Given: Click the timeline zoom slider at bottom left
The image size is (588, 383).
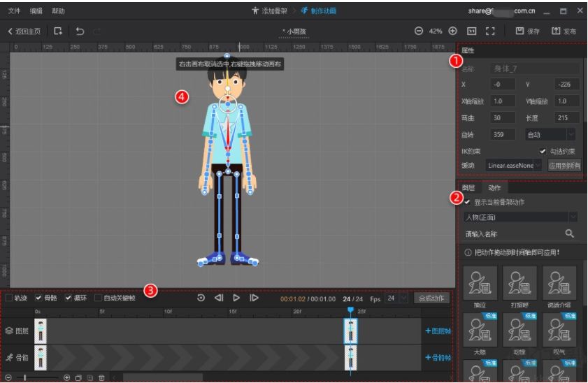Looking at the screenshot, I should click(x=26, y=377).
